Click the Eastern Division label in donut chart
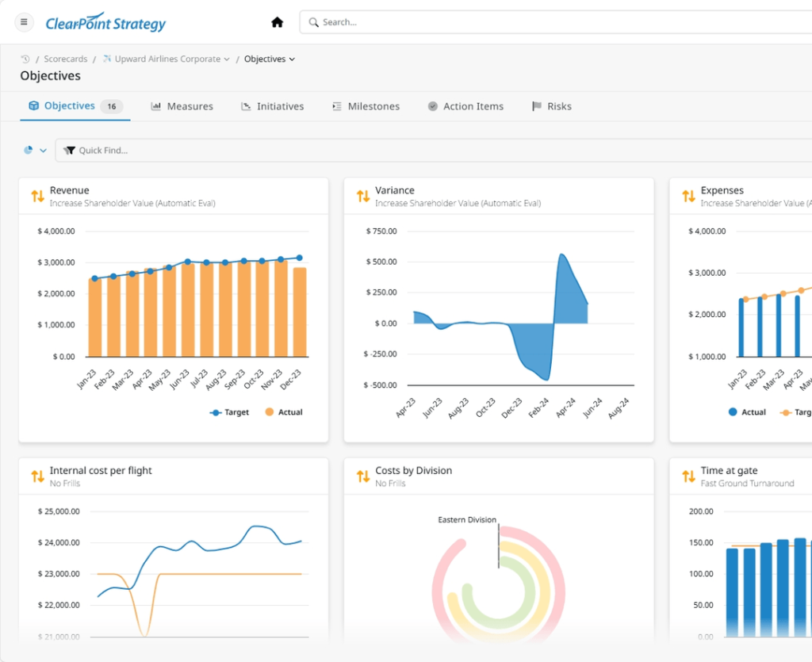 tap(467, 519)
